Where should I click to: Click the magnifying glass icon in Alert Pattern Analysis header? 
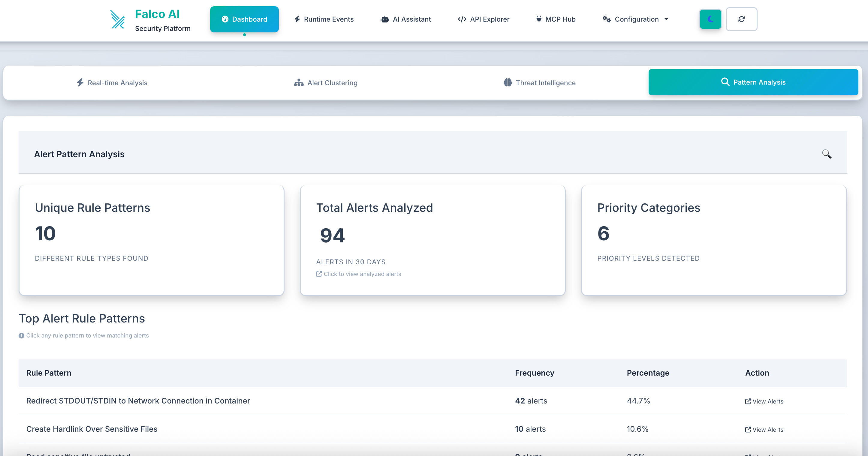point(826,154)
